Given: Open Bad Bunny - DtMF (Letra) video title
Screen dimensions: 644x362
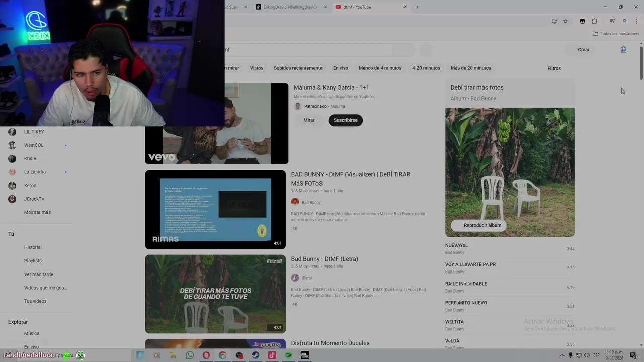Looking at the screenshot, I should [325, 259].
